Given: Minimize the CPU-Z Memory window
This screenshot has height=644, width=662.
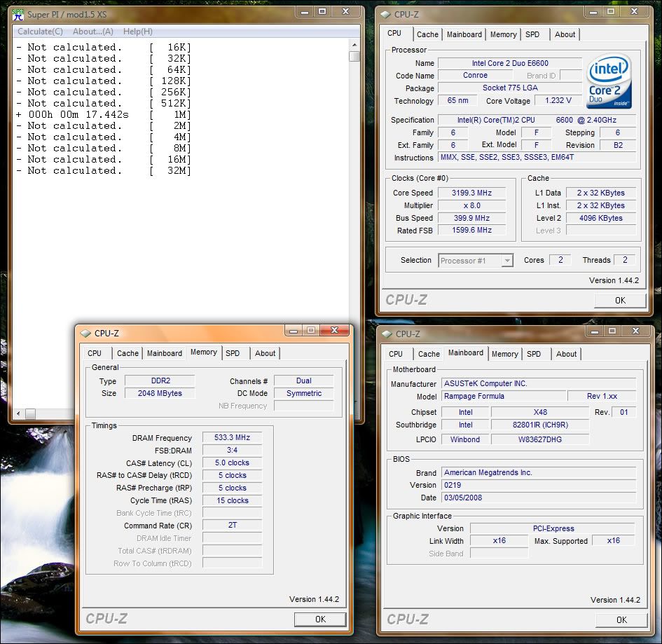Looking at the screenshot, I should (x=292, y=331).
